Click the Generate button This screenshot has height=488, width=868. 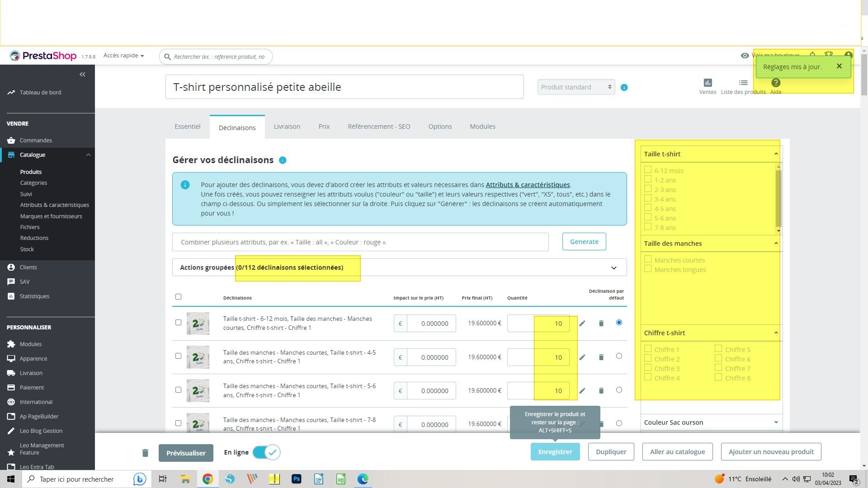[x=584, y=242]
